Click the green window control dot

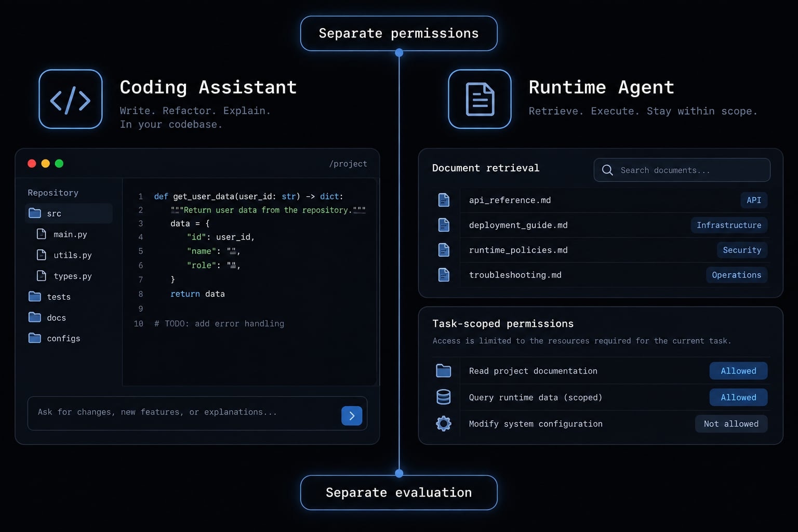tap(59, 163)
